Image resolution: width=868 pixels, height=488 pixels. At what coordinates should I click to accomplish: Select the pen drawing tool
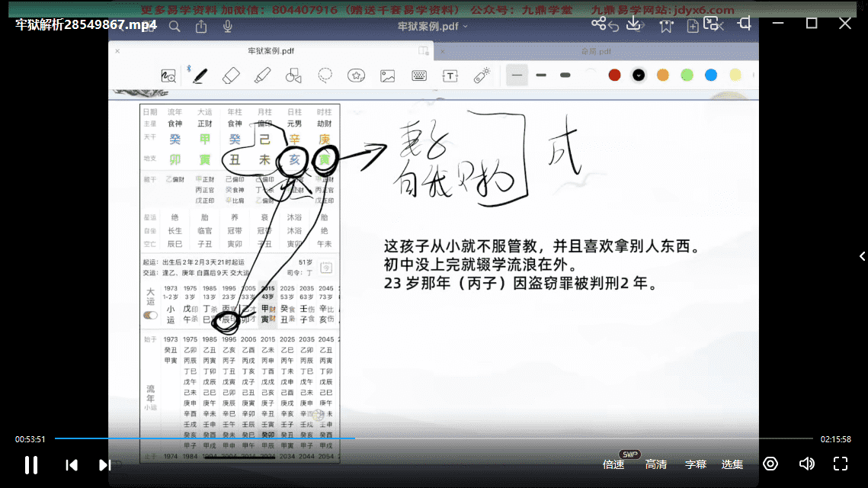click(x=200, y=75)
